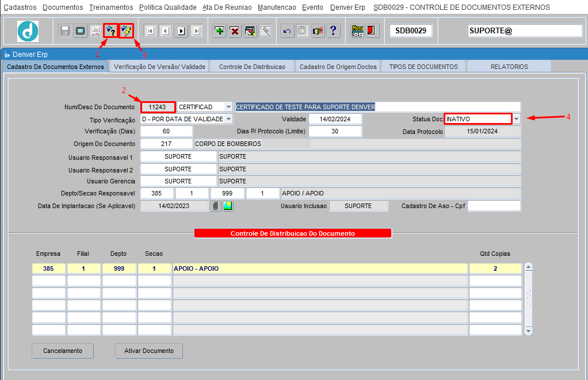
Task: Click the Ativar Documento button
Action: coord(149,351)
